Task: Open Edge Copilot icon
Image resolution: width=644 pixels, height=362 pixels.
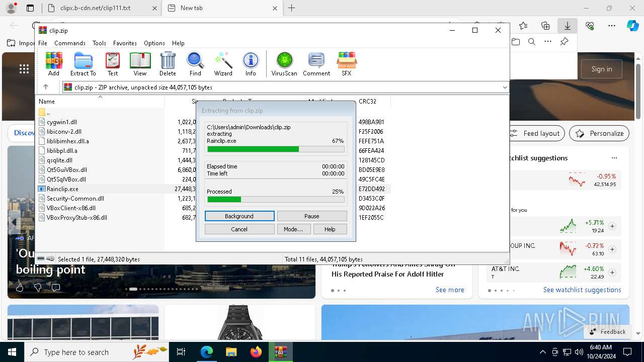Action: 632,26
